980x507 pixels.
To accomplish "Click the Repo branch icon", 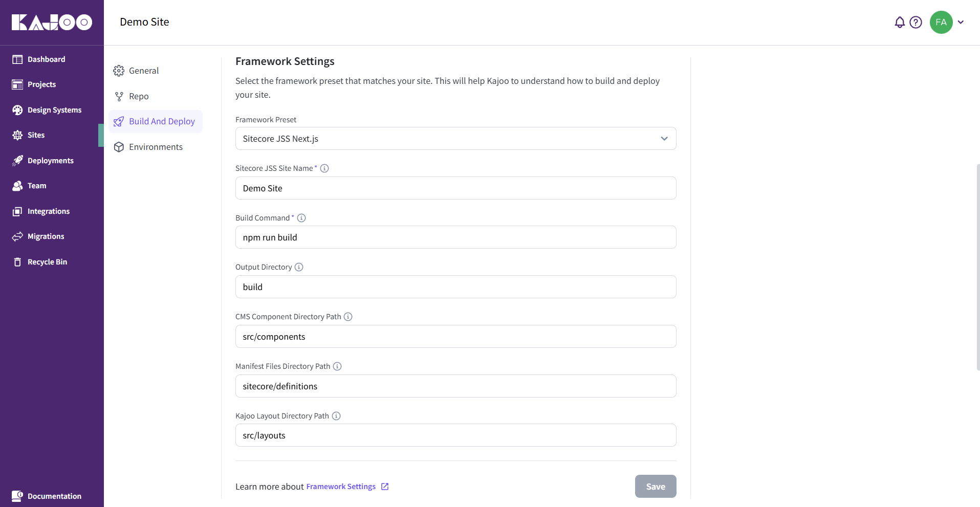I will coord(119,96).
